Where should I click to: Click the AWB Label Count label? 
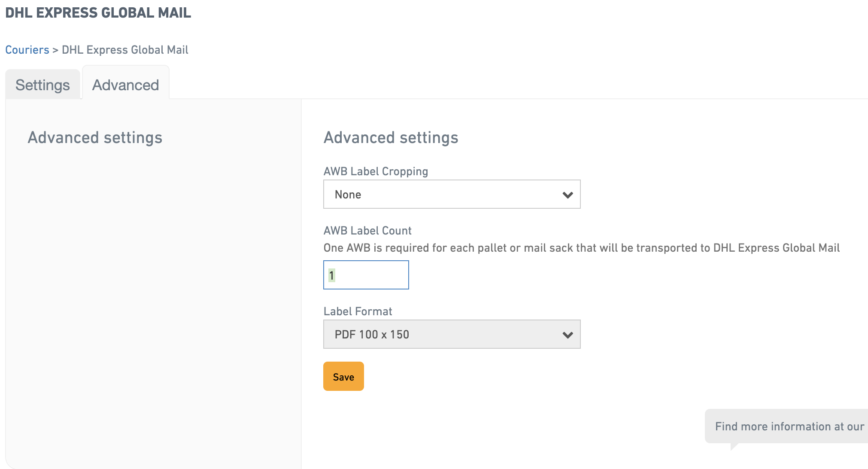click(x=367, y=230)
